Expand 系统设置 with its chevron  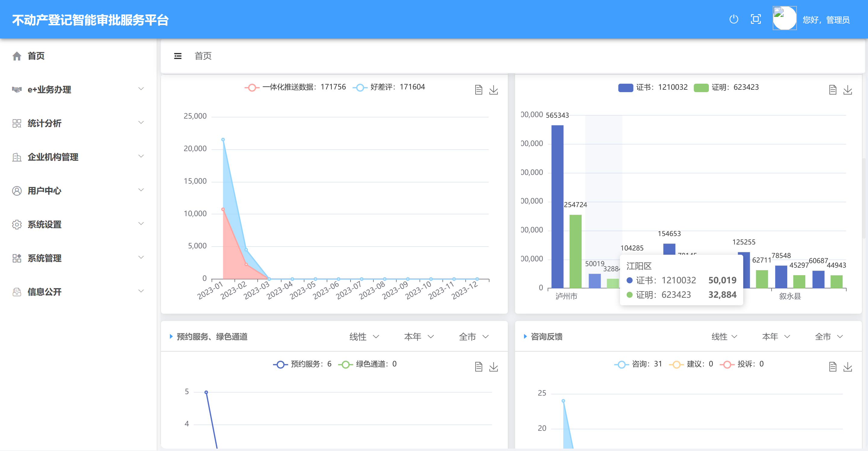[141, 223]
